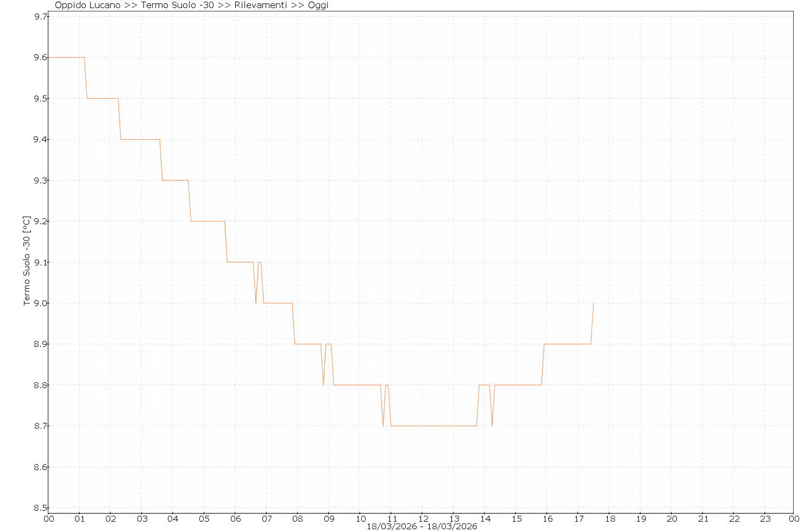Pick hour 18 on the time axis
804x532 pixels.
click(609, 518)
